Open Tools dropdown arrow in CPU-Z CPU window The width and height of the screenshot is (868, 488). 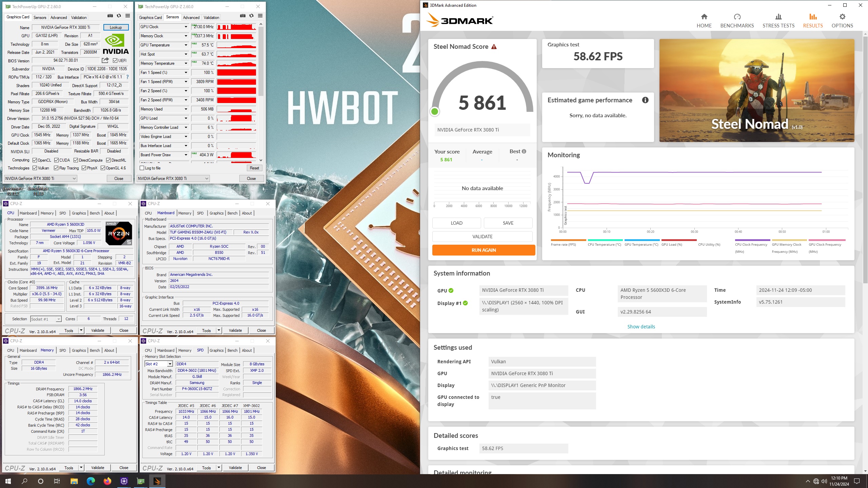(81, 330)
